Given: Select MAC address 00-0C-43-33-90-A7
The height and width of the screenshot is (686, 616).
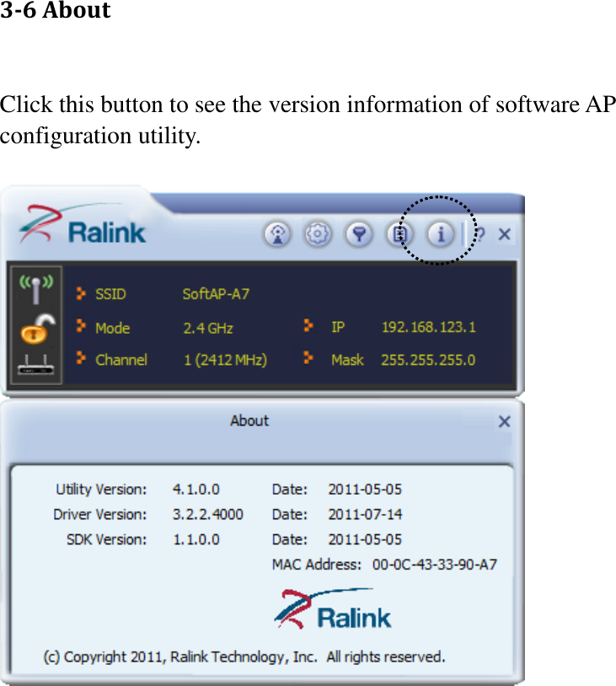Looking at the screenshot, I should [x=435, y=565].
